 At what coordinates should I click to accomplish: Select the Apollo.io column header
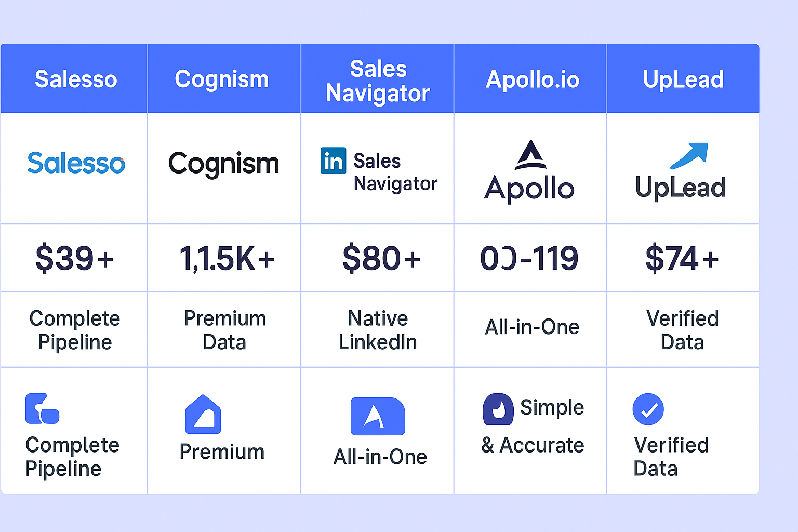(x=530, y=78)
